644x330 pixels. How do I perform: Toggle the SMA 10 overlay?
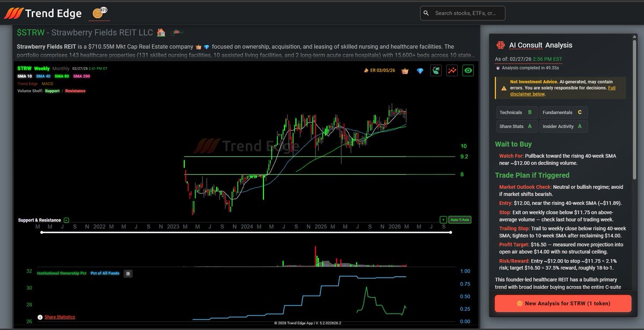[x=25, y=76]
